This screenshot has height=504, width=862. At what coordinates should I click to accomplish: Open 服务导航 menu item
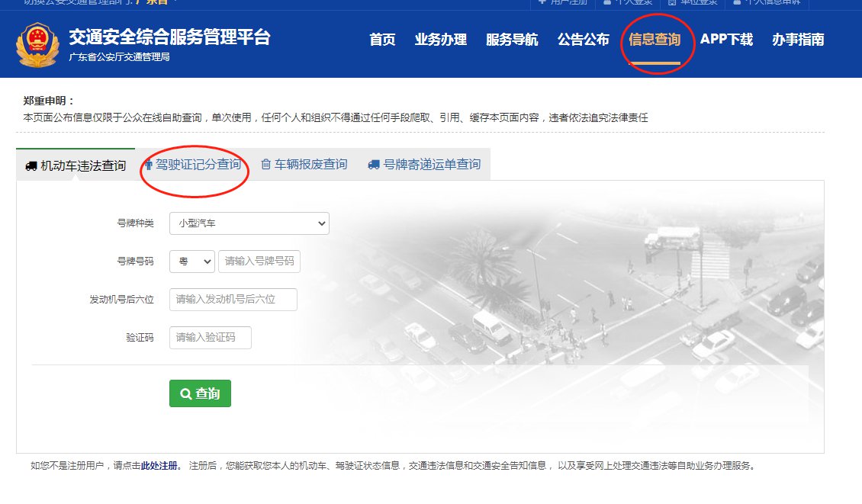(x=511, y=40)
